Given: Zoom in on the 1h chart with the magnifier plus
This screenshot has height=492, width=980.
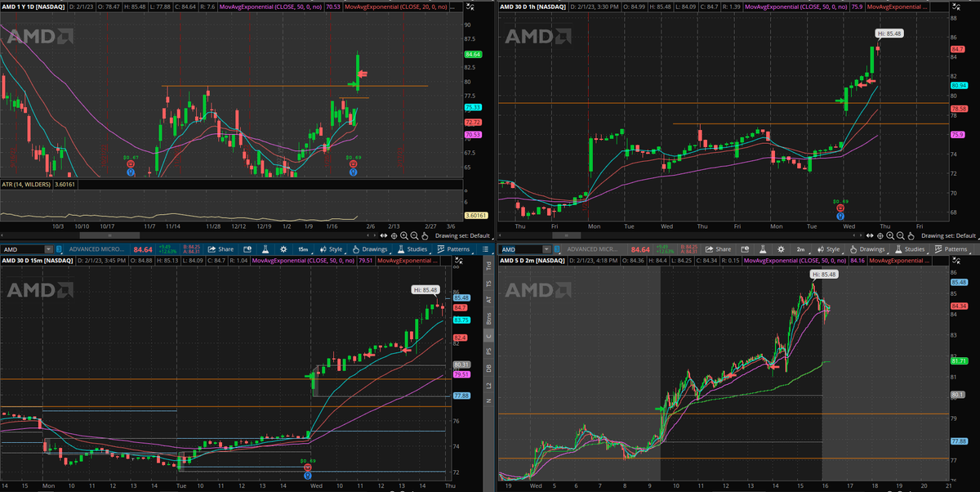Looking at the screenshot, I should [889, 235].
